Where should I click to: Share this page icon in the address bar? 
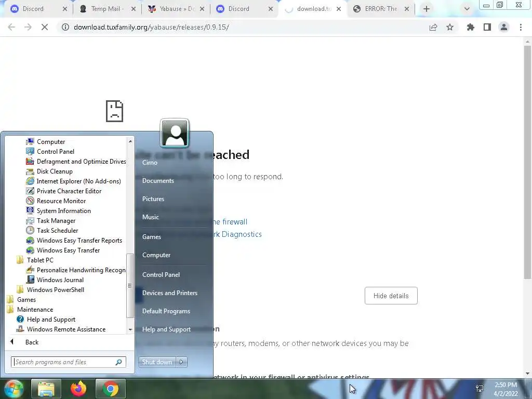tap(433, 27)
